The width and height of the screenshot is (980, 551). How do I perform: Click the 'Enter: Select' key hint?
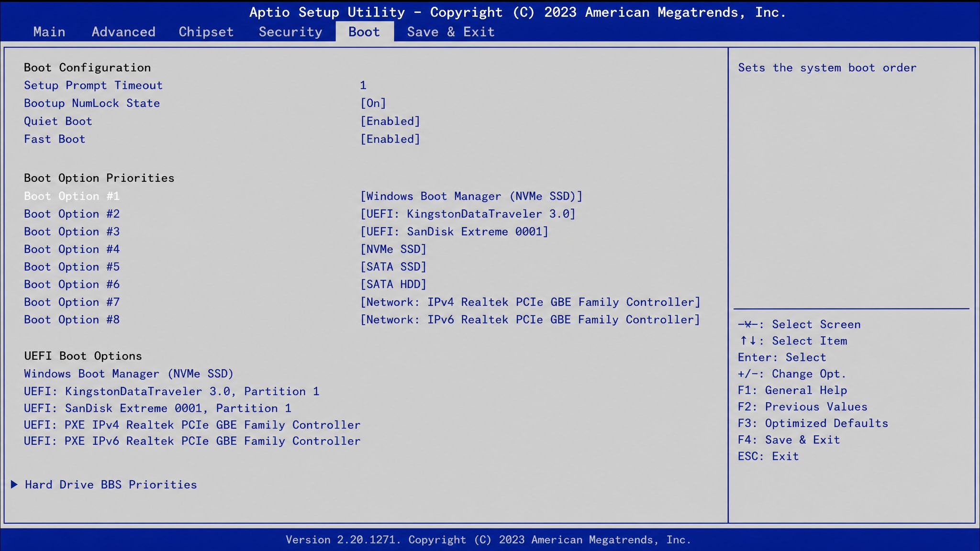(782, 357)
